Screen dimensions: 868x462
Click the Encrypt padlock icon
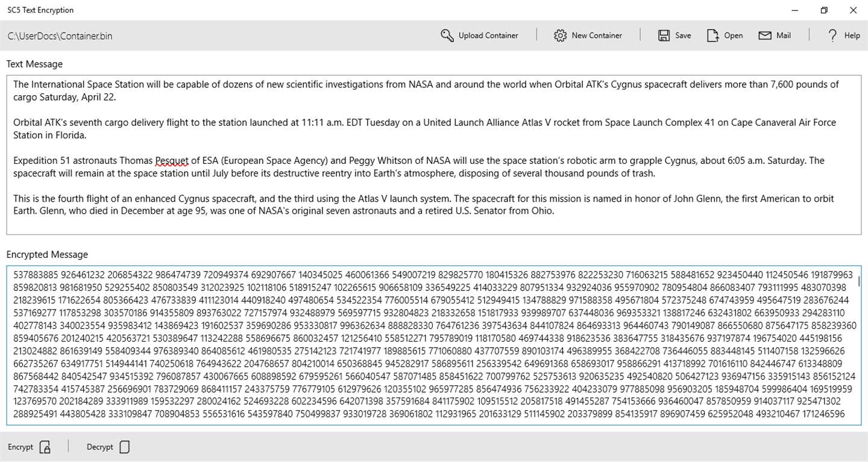[45, 447]
